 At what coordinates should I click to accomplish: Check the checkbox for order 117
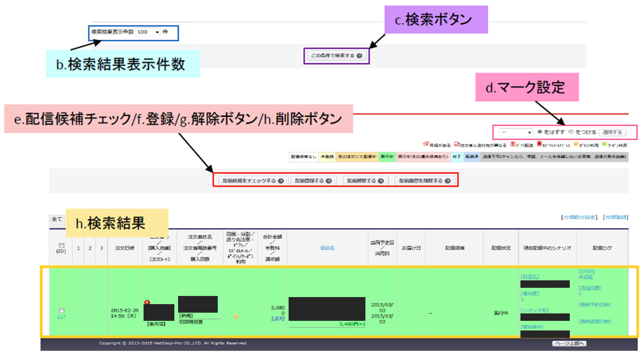tap(62, 310)
